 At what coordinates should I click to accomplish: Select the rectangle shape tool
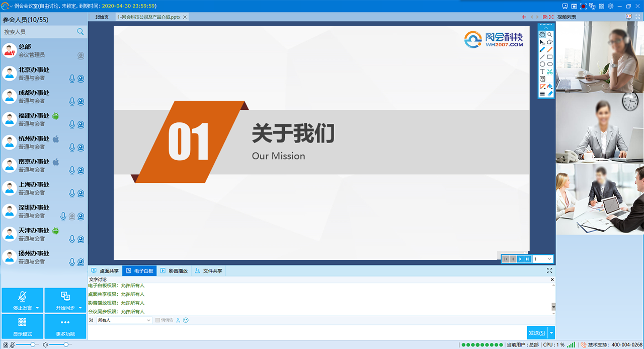pyautogui.click(x=550, y=57)
